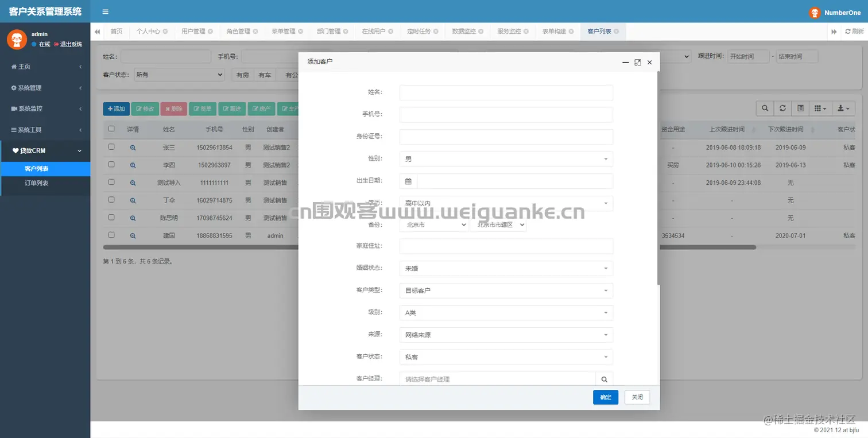The height and width of the screenshot is (438, 868).
Task: Click the admin avatar in the sidebar
Action: tap(17, 39)
